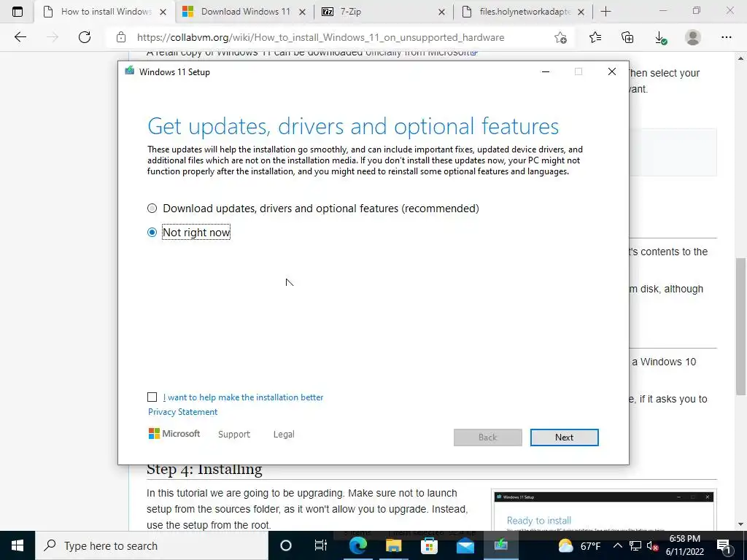
Task: Click the webpage vertical scrollbar thumb
Action: coord(741,326)
